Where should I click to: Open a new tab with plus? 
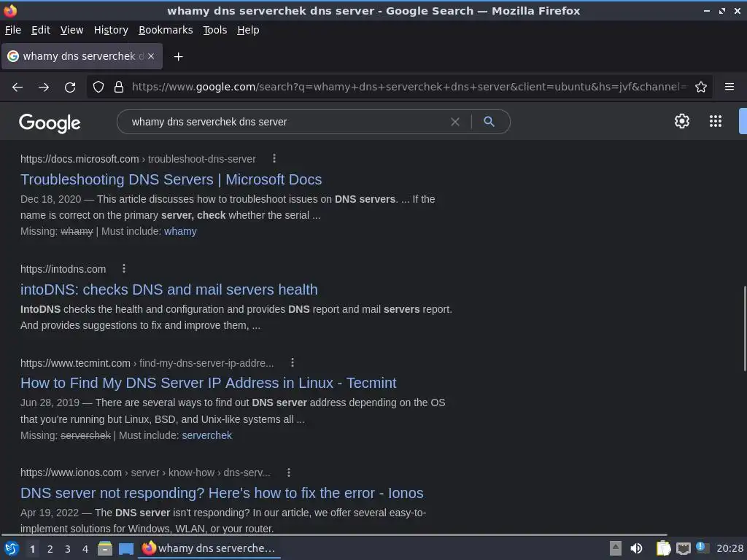[178, 57]
